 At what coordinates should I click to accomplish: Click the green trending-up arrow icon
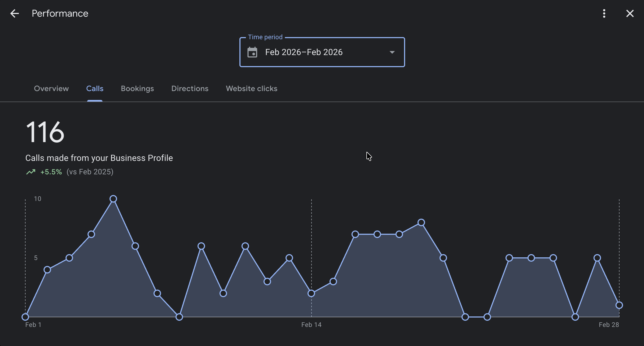[31, 172]
